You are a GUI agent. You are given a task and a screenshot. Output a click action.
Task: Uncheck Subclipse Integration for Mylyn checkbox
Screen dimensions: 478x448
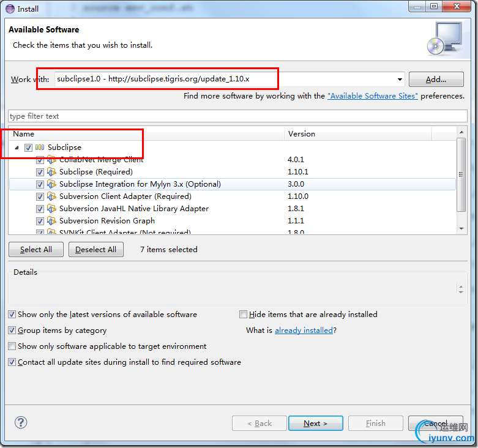pyautogui.click(x=40, y=184)
